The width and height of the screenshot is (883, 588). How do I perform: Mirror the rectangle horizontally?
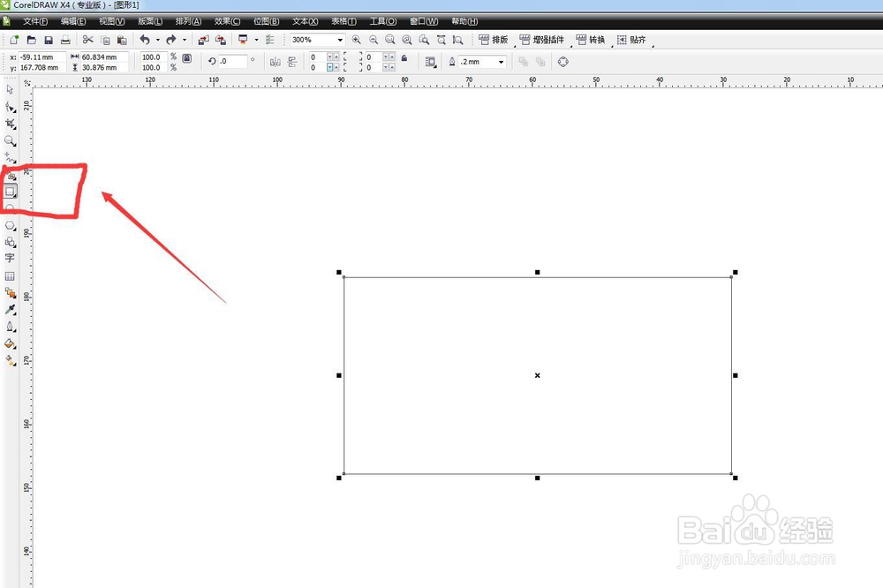tap(275, 62)
